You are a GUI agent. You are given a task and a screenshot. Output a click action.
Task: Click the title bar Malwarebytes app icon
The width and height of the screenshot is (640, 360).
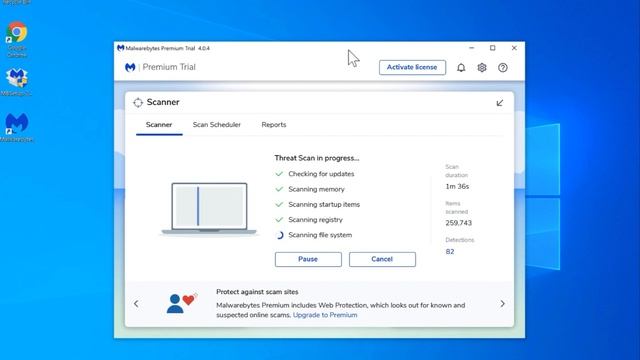120,48
